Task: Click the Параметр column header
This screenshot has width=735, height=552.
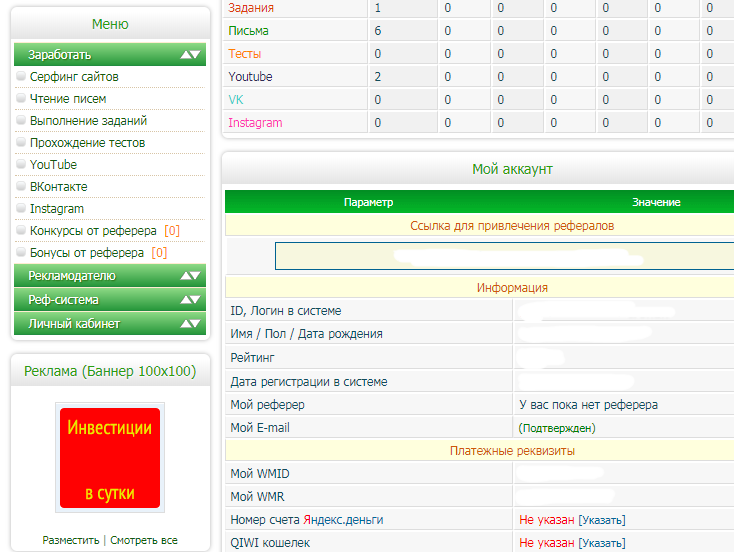Action: pos(368,202)
